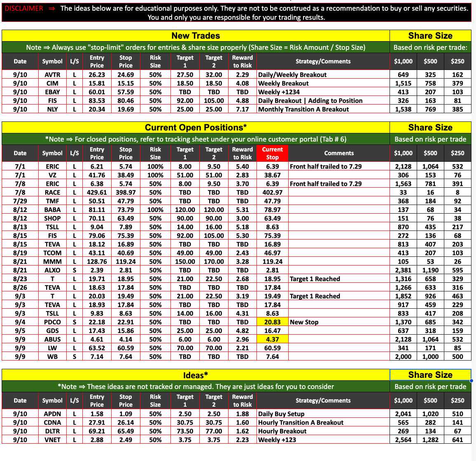476x461 pixels.
Task: Select the "New Stop" comment in PDCO row
Action: click(304, 322)
